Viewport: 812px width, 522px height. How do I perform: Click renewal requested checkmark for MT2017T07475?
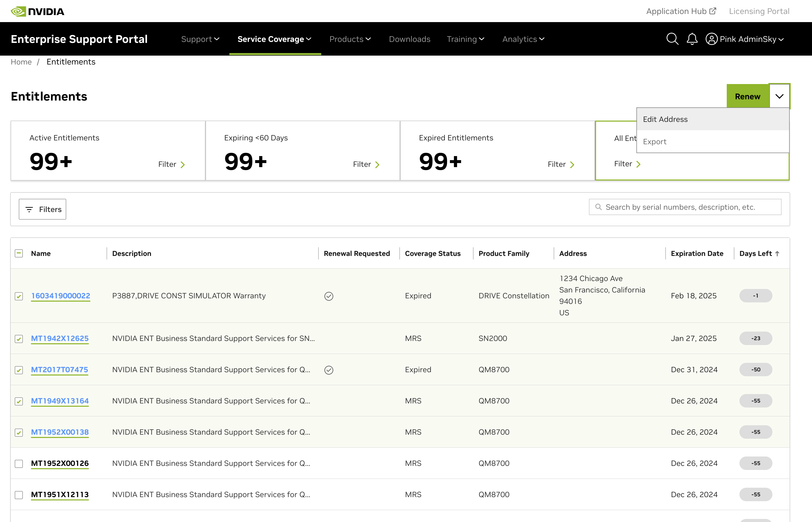329,370
